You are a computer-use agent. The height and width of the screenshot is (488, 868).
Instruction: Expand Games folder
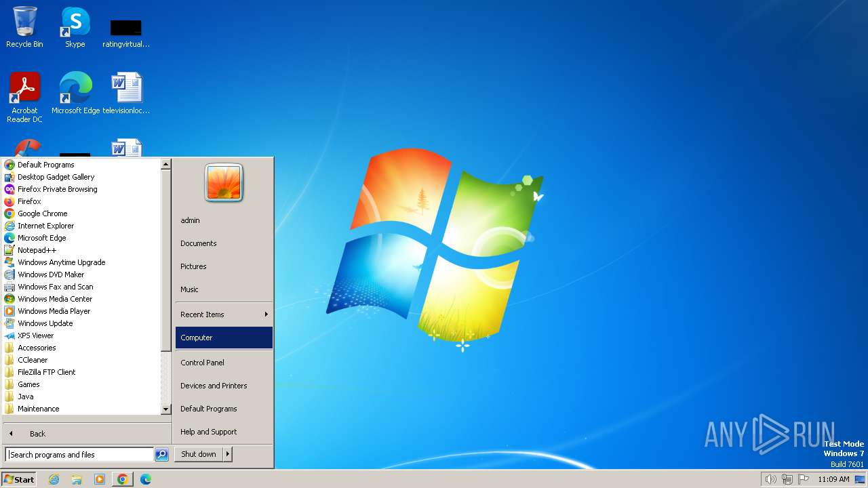click(x=28, y=384)
